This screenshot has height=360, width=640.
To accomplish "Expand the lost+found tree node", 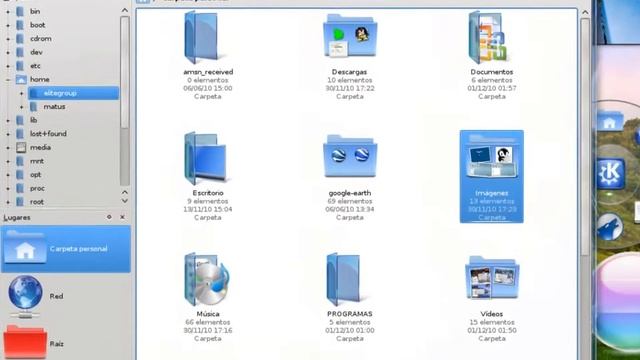I will click(x=8, y=134).
